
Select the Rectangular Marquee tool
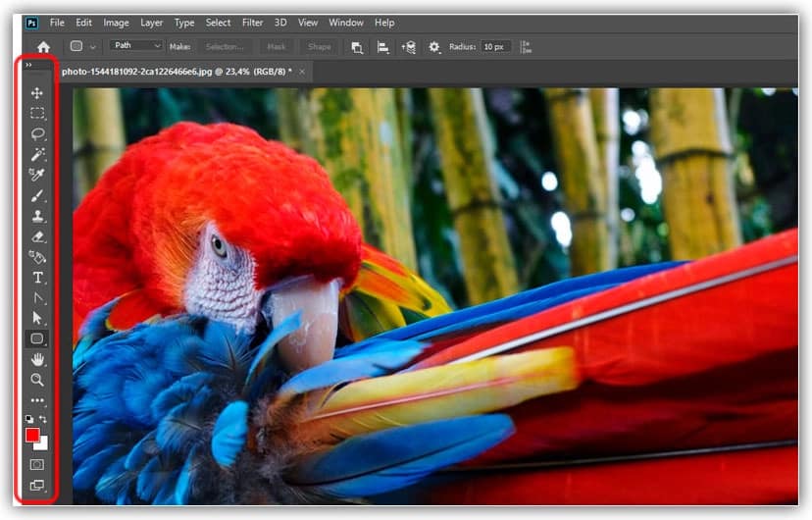pyautogui.click(x=36, y=114)
